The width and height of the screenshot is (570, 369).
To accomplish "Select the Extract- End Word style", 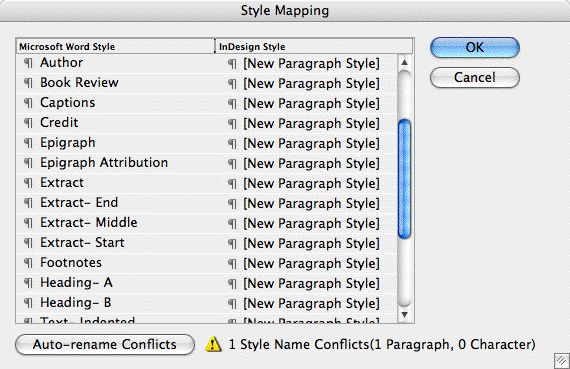I will pyautogui.click(x=79, y=202).
